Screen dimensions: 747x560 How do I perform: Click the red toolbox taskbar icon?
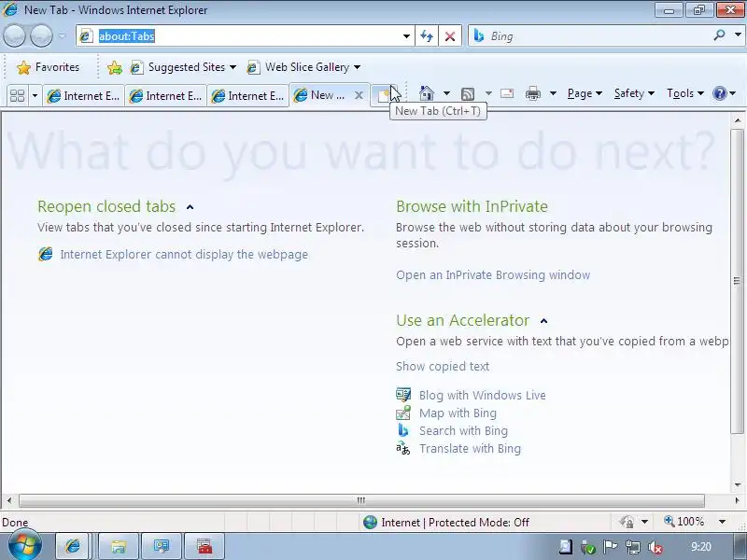pos(204,546)
